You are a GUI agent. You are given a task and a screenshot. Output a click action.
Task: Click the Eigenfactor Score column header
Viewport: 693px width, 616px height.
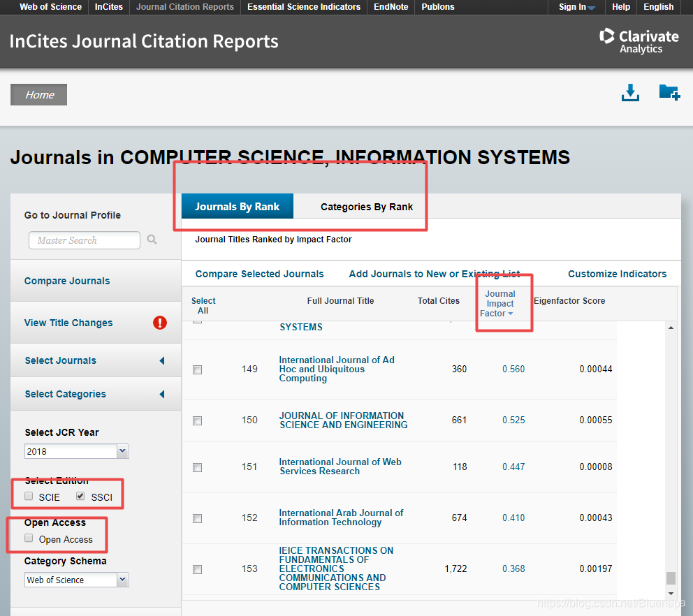pyautogui.click(x=569, y=301)
